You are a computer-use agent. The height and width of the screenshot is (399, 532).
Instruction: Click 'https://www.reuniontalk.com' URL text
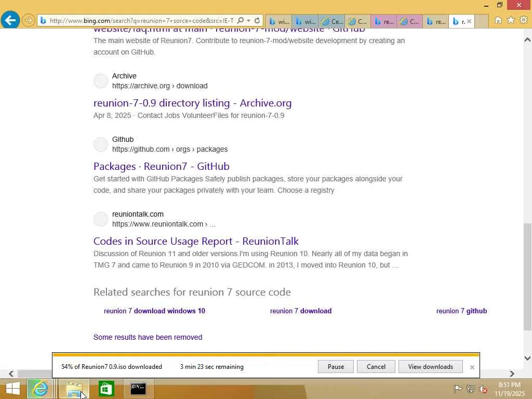point(158,224)
